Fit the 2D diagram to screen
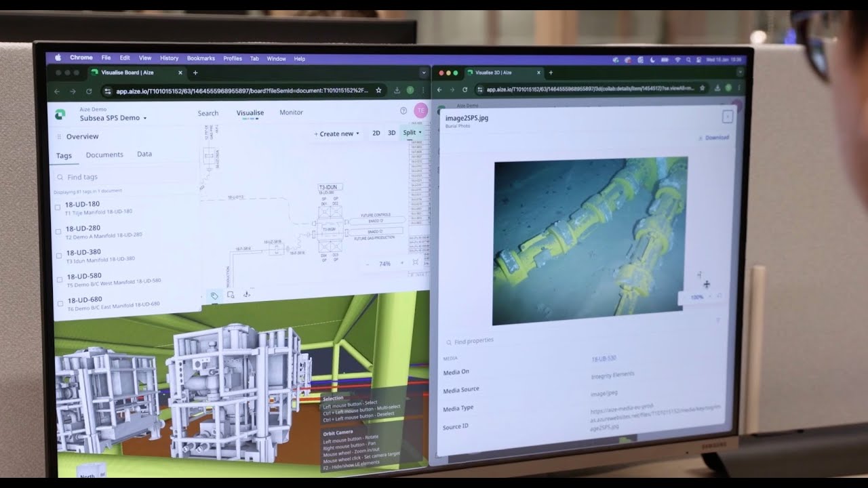868x488 pixels. [416, 262]
